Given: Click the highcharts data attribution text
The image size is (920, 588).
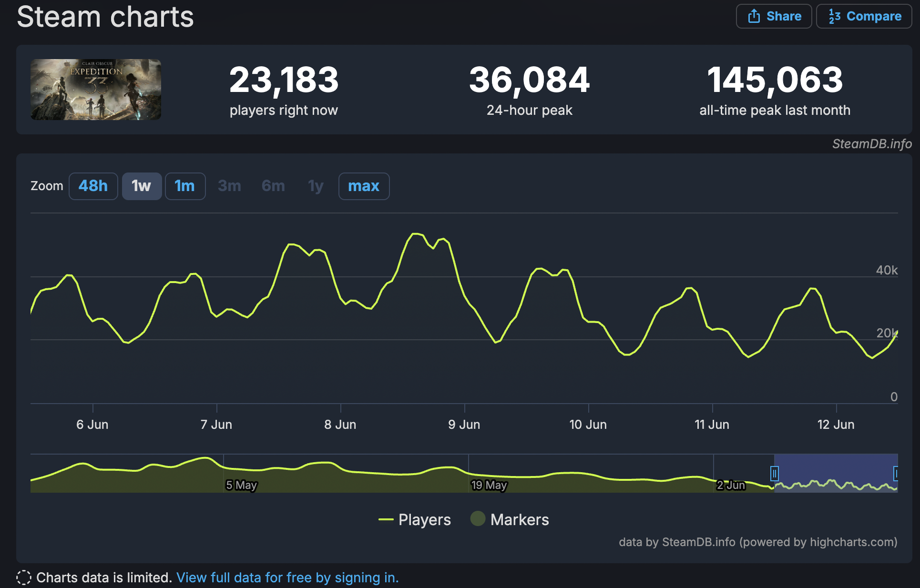Looking at the screenshot, I should pyautogui.click(x=758, y=542).
